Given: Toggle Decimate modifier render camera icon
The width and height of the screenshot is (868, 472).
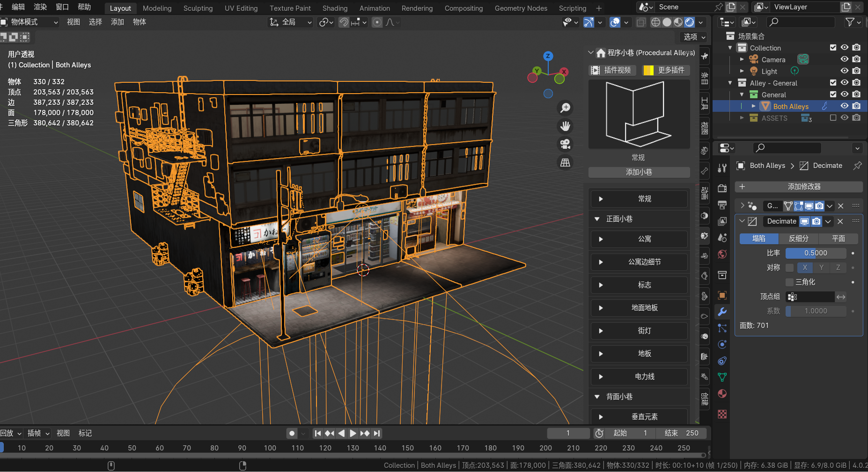Looking at the screenshot, I should (817, 221).
